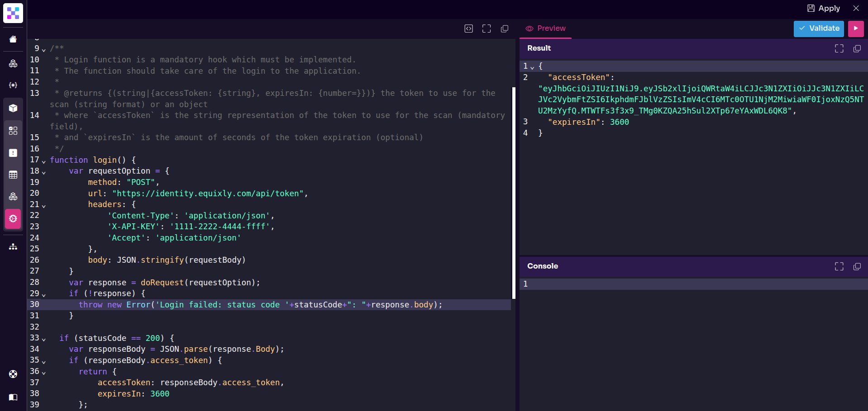
Task: Expand the Result panel to fullscreen
Action: click(839, 48)
